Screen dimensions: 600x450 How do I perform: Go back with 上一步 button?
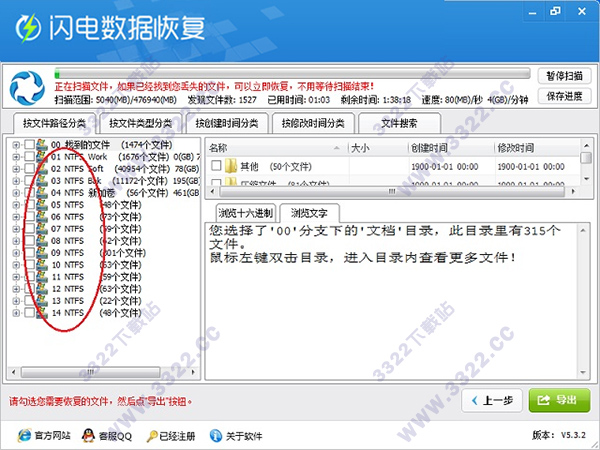[492, 401]
